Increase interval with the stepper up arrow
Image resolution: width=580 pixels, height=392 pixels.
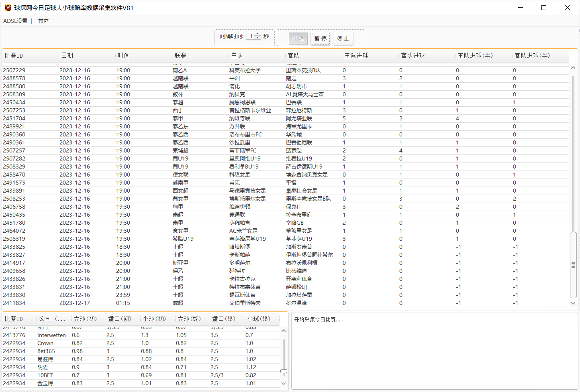click(x=258, y=34)
